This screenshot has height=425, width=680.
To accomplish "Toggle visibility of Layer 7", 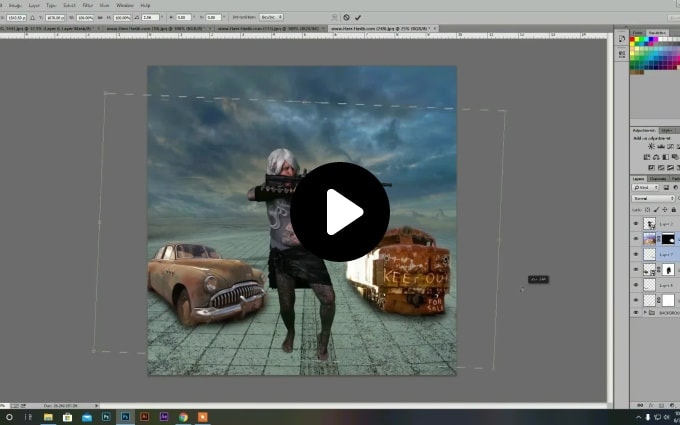I will tap(636, 254).
